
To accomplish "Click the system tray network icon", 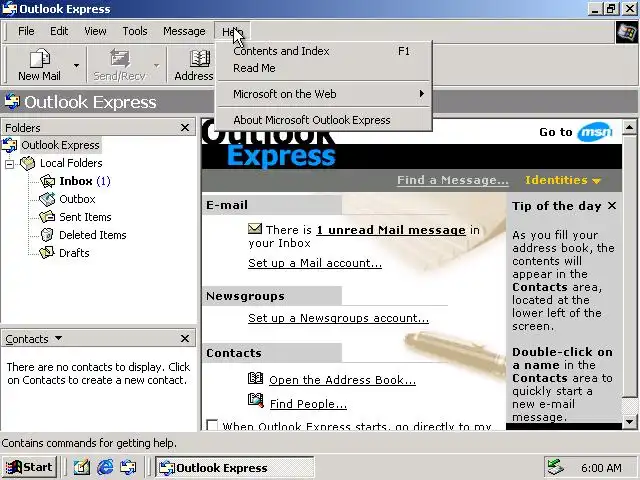I will 556,467.
